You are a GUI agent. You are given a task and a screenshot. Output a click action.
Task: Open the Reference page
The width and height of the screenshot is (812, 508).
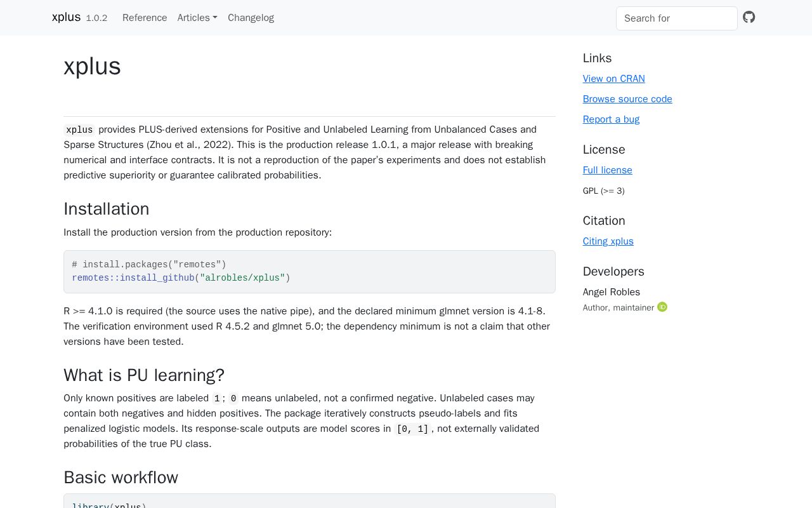coord(145,18)
